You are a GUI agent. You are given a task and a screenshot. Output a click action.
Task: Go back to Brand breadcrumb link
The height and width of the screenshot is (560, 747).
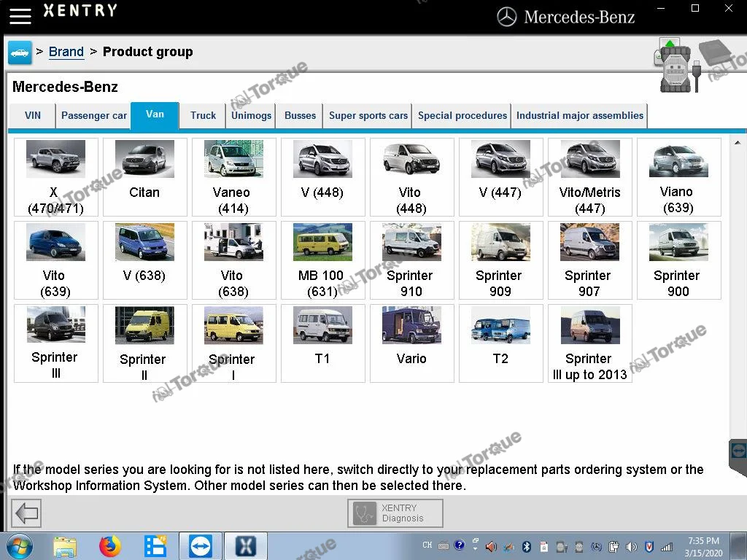tap(66, 52)
